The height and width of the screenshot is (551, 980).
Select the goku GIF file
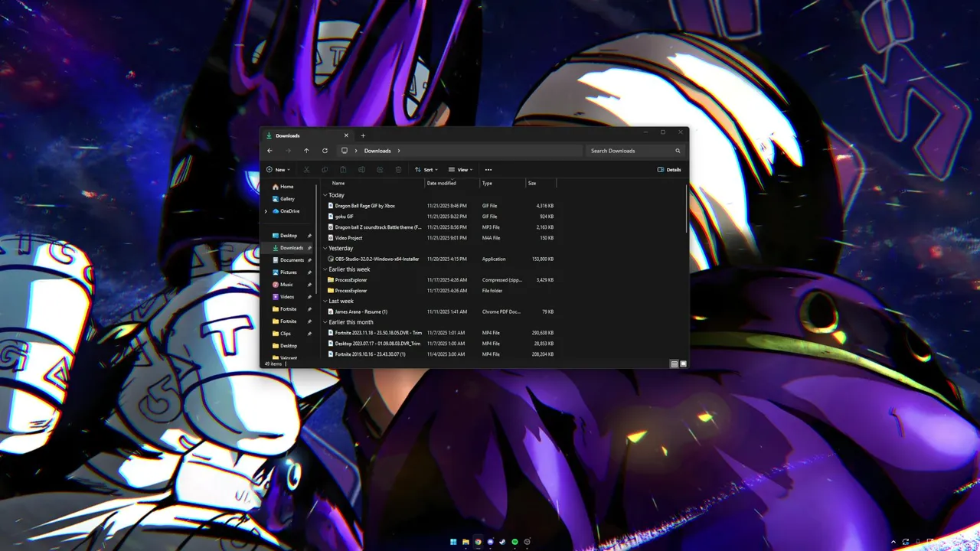pos(440,217)
